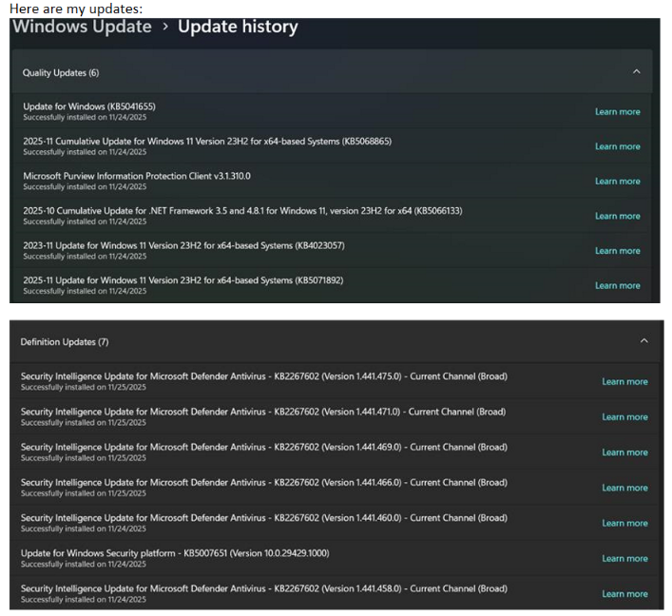This screenshot has height=616, width=672.
Task: Select Security Intelligence Update Version 1.441.460.0 entry
Action: pyautogui.click(x=335, y=523)
